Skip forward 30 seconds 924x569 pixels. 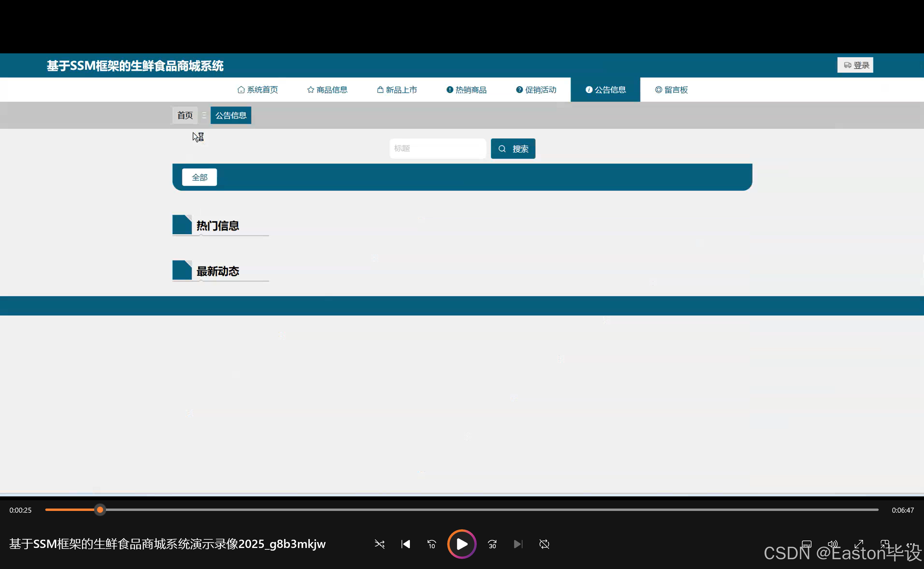pyautogui.click(x=492, y=544)
